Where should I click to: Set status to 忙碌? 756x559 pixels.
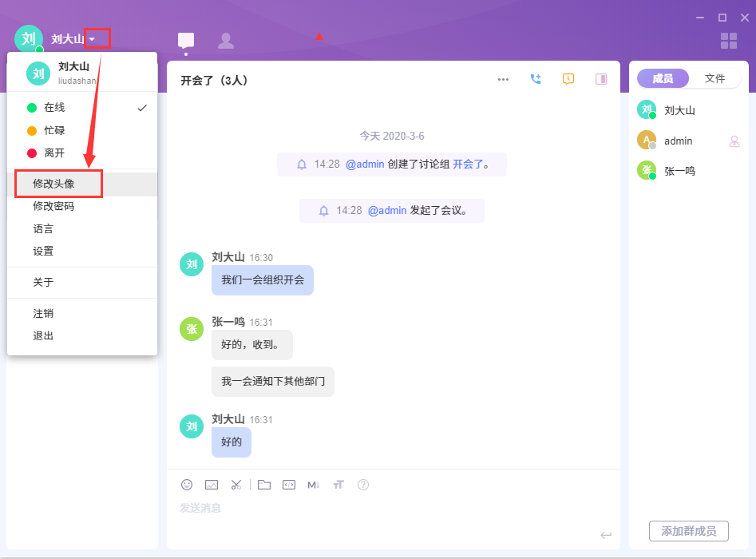pyautogui.click(x=54, y=130)
